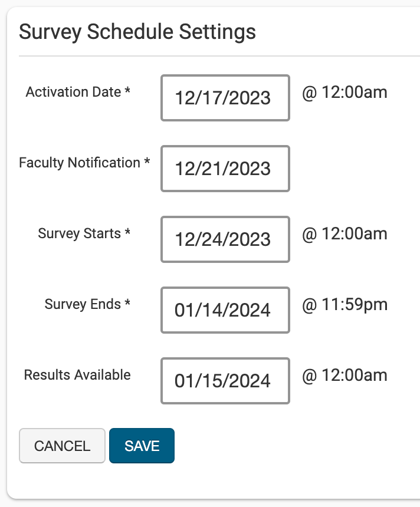Click the 11:59pm time beside Survey Ends

(x=344, y=305)
